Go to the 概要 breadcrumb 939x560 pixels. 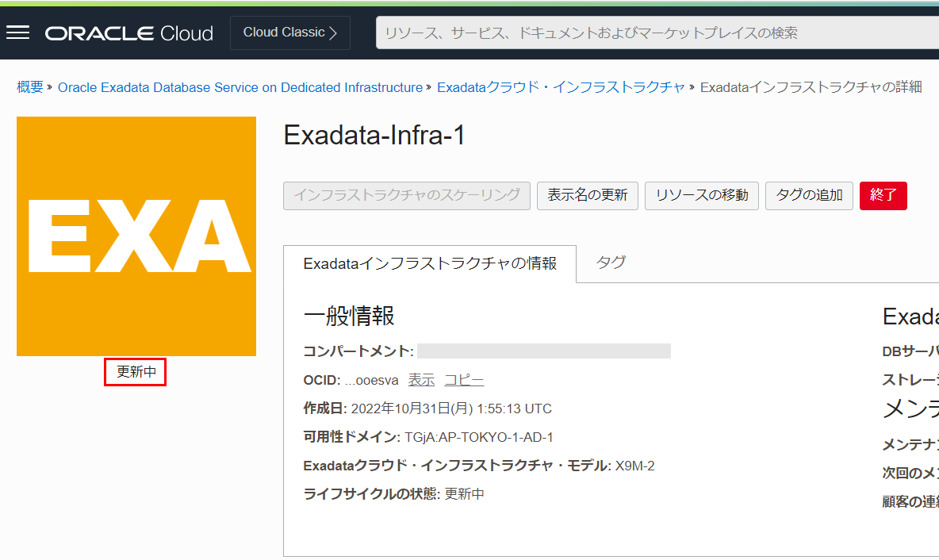pyautogui.click(x=30, y=87)
